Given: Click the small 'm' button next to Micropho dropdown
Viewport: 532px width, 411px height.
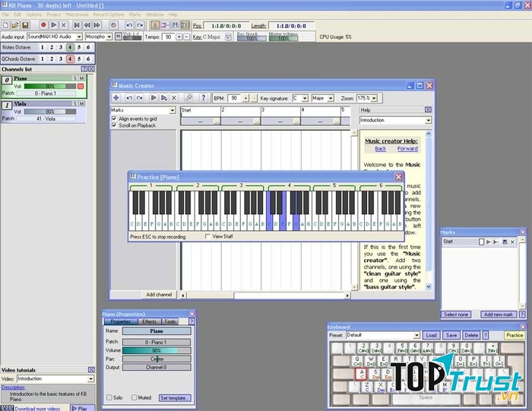Looking at the screenshot, I should pos(118,36).
